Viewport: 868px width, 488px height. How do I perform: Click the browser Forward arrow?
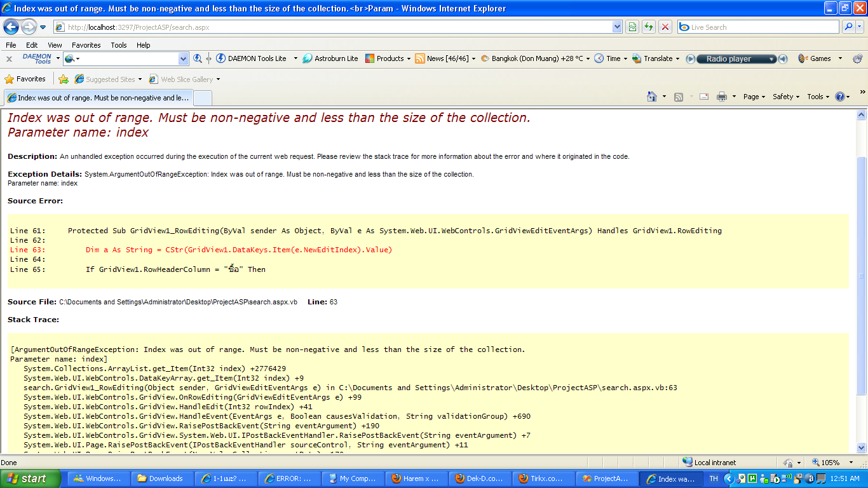pos(29,27)
